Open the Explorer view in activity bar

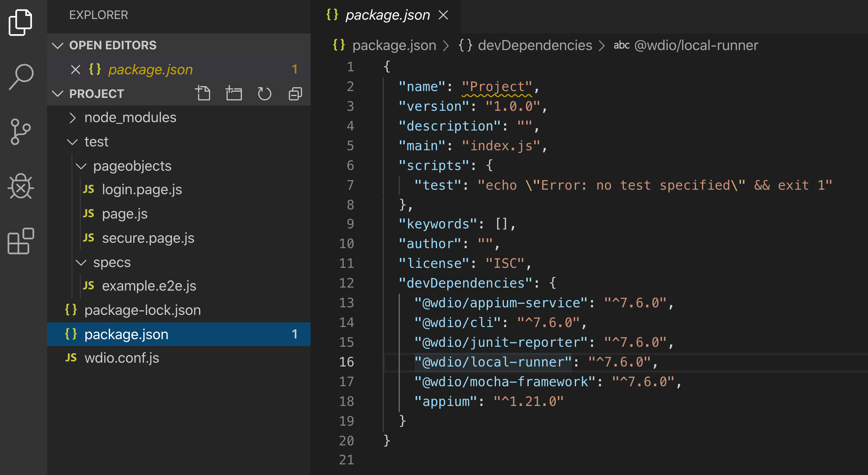click(x=21, y=23)
